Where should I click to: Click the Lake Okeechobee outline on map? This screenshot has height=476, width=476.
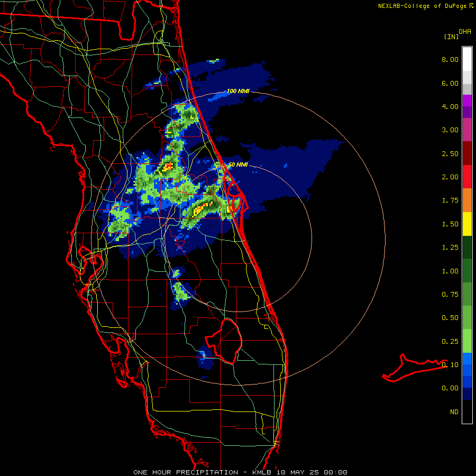[x=225, y=341]
